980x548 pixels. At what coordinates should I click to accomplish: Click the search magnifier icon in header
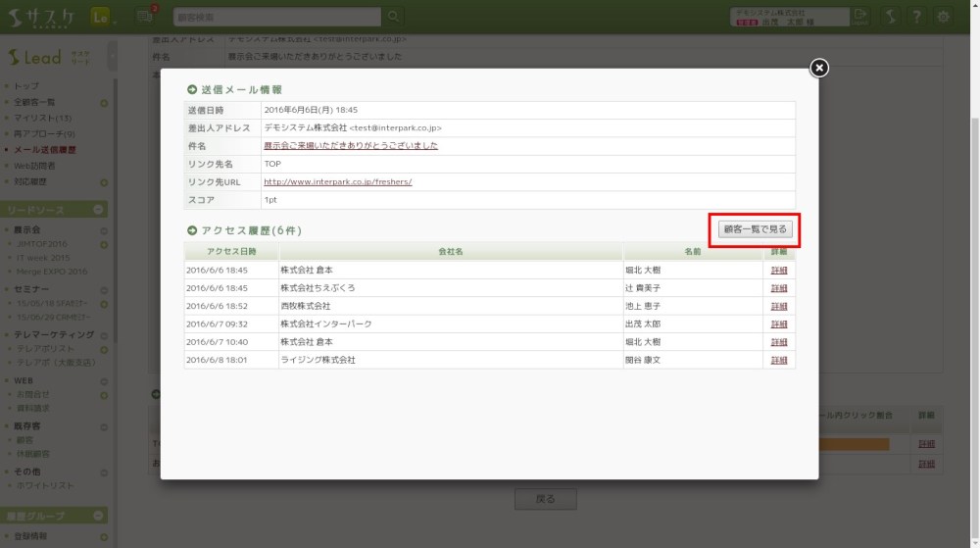point(393,17)
